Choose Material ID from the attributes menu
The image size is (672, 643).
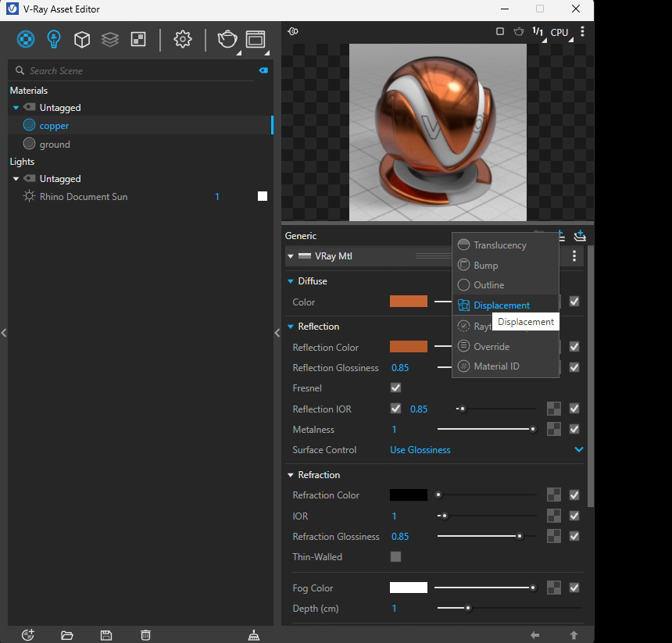[x=506, y=366]
